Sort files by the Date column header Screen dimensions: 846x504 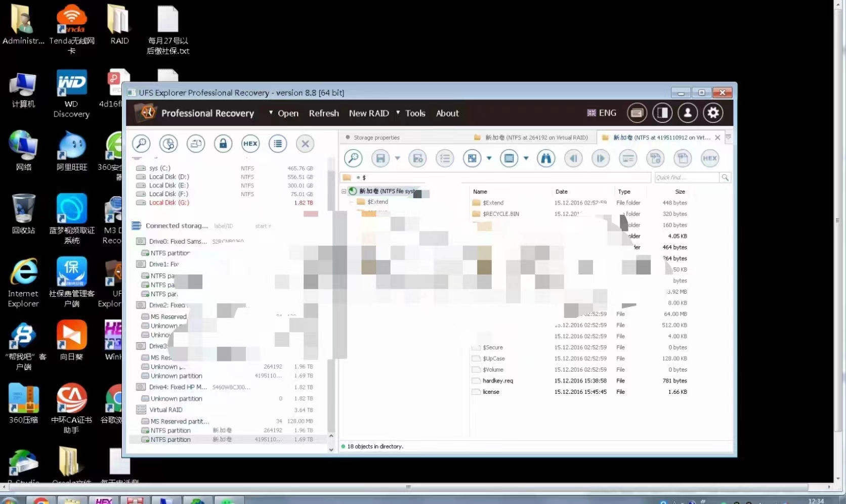(x=562, y=192)
